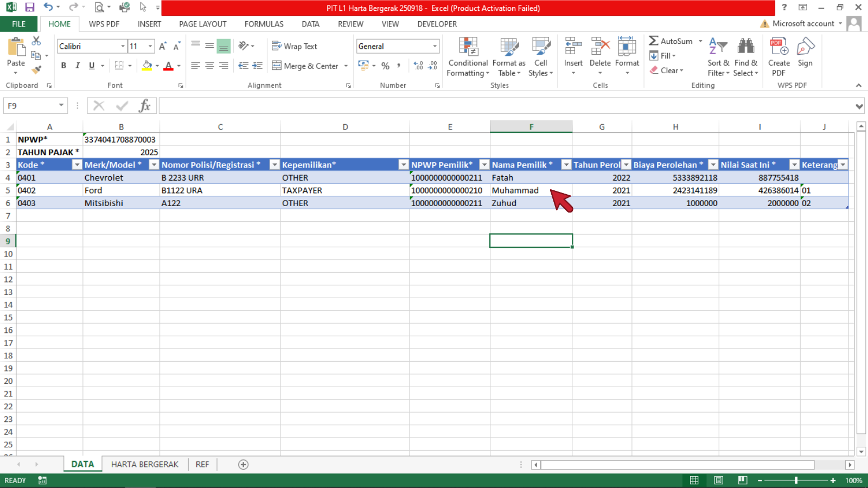
Task: Toggle Bold formatting
Action: point(63,66)
